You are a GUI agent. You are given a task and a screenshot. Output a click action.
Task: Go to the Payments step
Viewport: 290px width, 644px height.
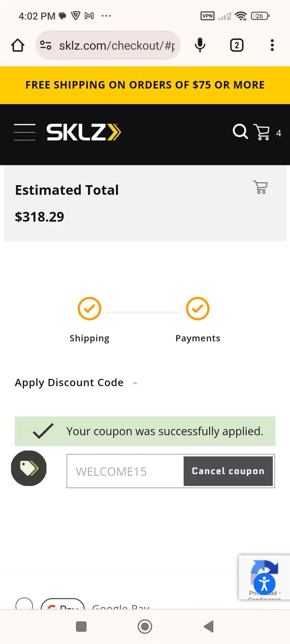(198, 320)
